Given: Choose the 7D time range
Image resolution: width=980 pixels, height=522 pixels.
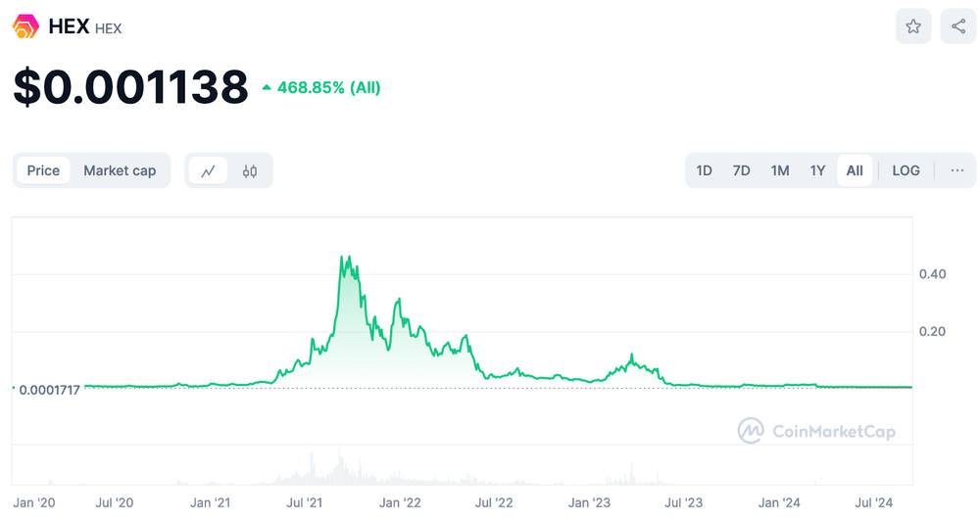Looking at the screenshot, I should (741, 170).
